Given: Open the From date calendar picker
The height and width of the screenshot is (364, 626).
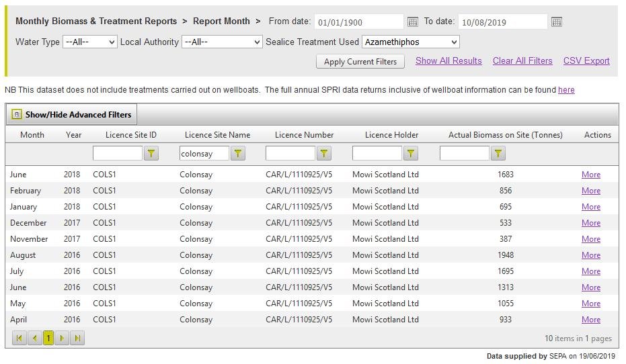Looking at the screenshot, I should (413, 22).
